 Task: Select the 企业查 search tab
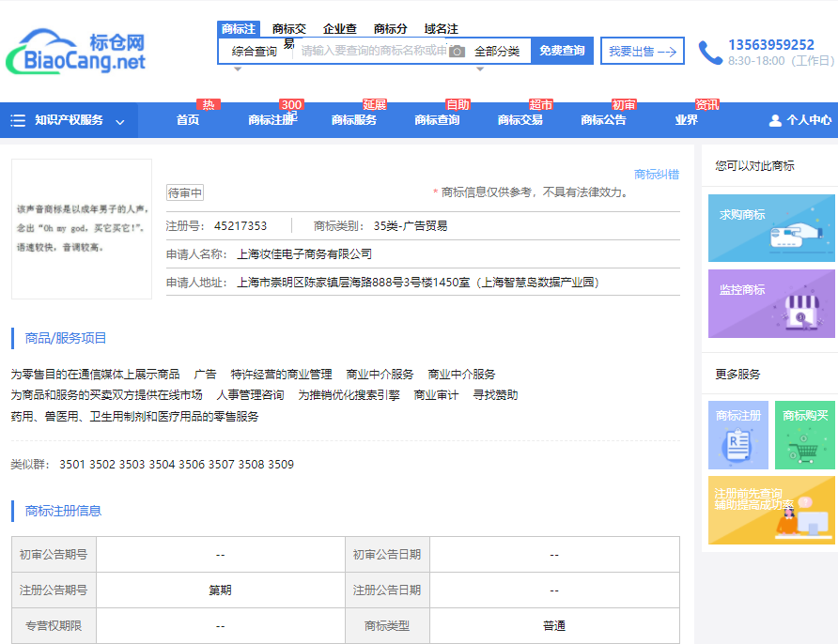tap(340, 29)
